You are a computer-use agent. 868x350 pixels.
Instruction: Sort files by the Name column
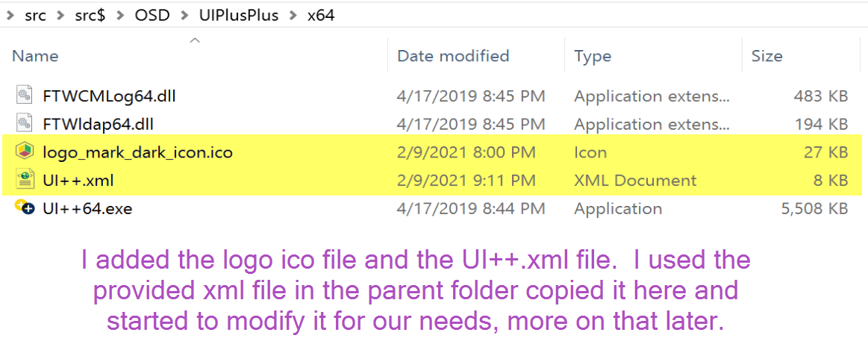coord(35,56)
